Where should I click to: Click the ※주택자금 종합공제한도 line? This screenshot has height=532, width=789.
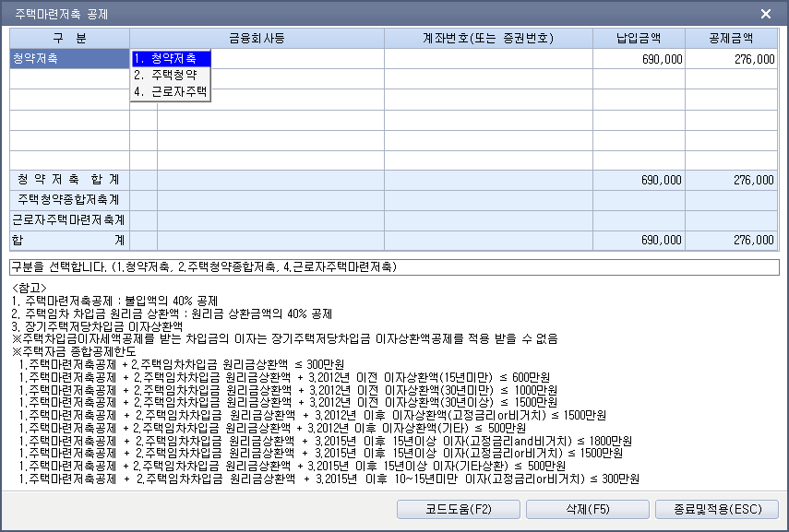click(74, 351)
